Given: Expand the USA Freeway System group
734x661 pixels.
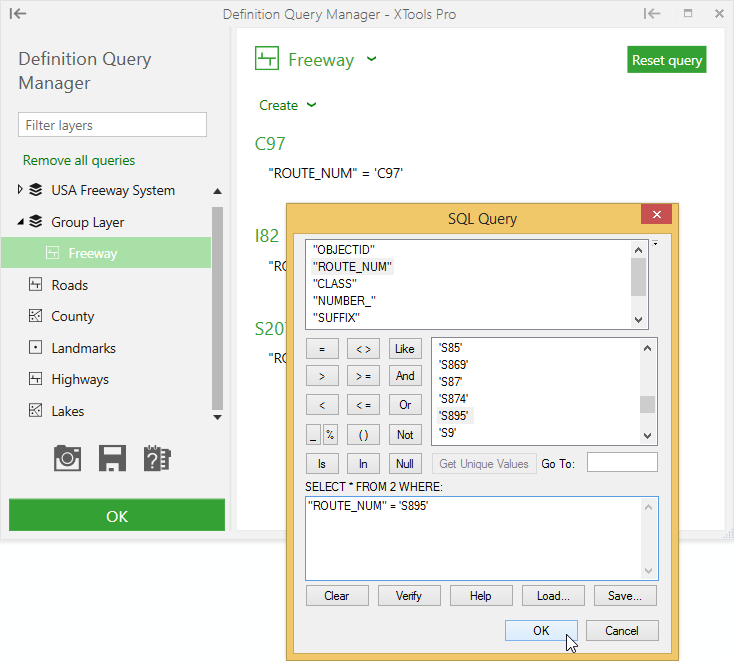Looking at the screenshot, I should 20,190.
